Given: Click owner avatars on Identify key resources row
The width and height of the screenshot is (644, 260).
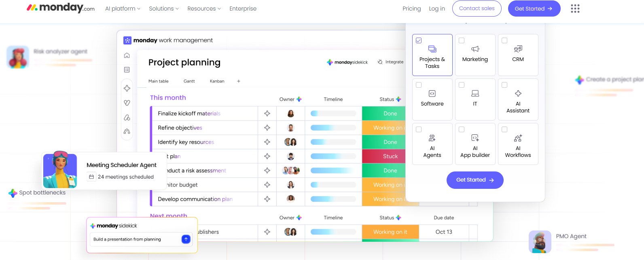Looking at the screenshot, I should [x=290, y=142].
